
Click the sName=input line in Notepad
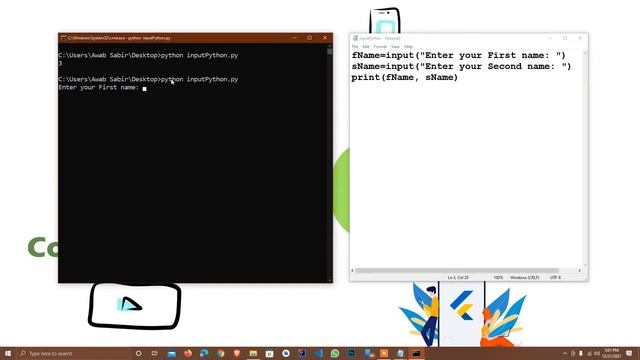[x=461, y=66]
